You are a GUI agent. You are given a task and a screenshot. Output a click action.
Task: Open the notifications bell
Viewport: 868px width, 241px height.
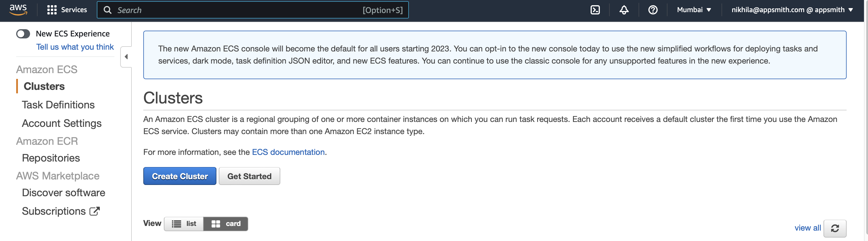[624, 10]
